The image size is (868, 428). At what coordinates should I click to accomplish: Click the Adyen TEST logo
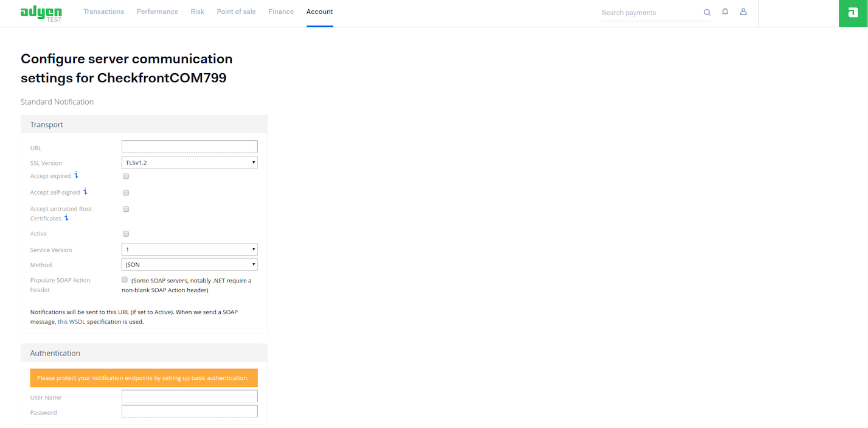[41, 13]
